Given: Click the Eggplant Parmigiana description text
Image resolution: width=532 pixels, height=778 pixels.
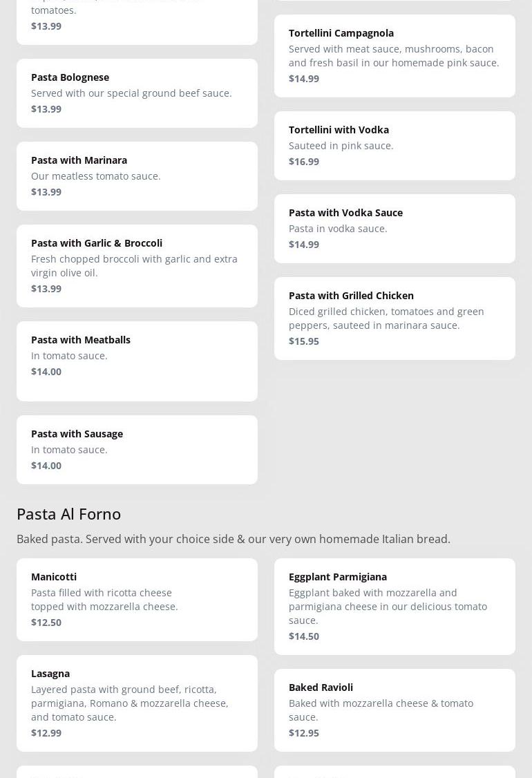Looking at the screenshot, I should click(x=388, y=607).
